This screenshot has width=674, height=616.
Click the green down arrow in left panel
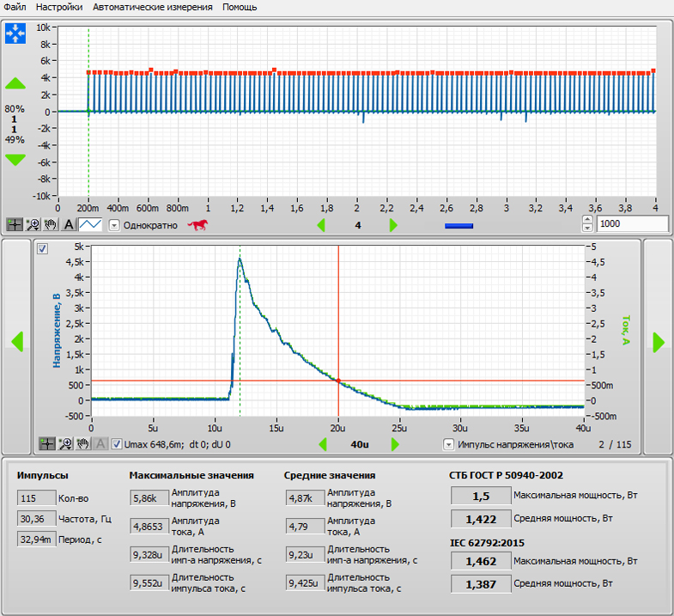pos(15,160)
